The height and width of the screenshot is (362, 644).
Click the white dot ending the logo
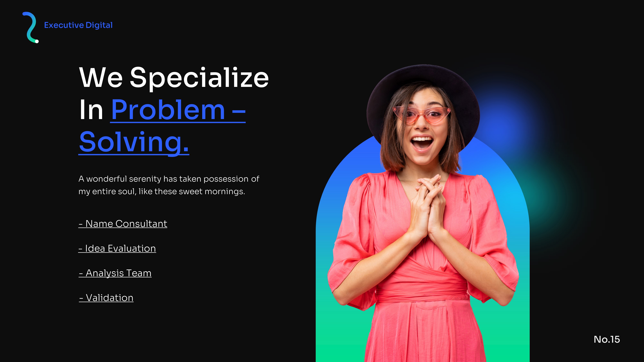(x=37, y=42)
